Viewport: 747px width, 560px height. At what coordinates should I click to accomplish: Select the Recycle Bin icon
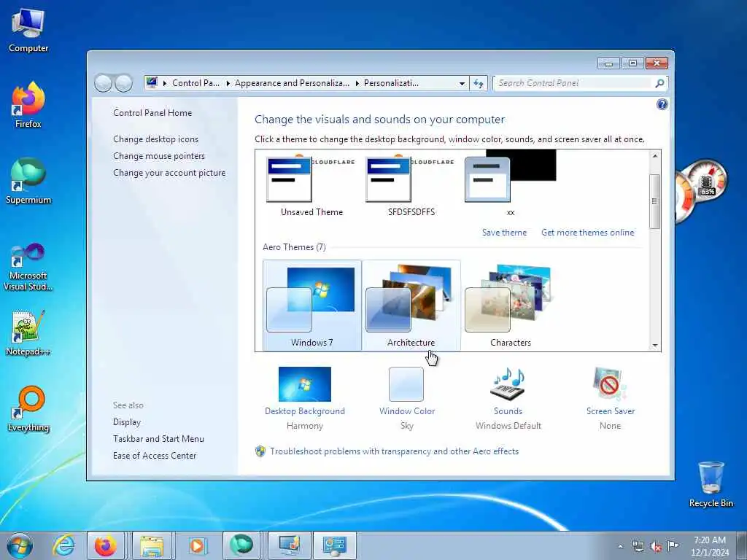[x=711, y=484]
